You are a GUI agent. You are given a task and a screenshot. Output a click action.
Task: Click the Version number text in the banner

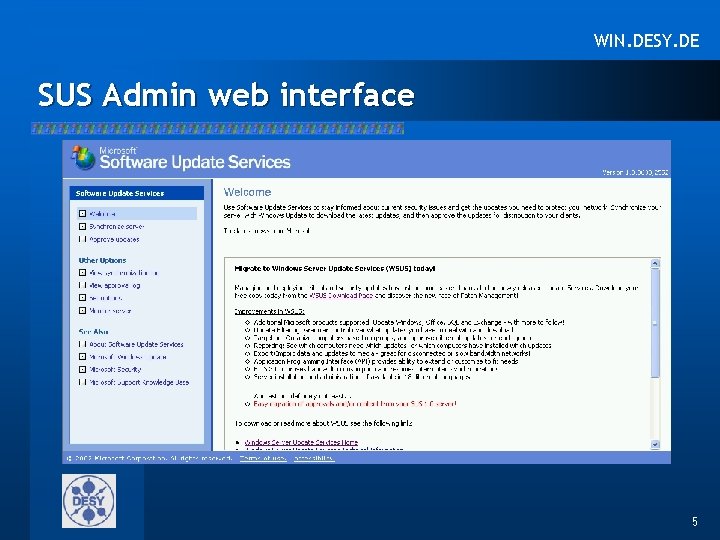pyautogui.click(x=635, y=172)
